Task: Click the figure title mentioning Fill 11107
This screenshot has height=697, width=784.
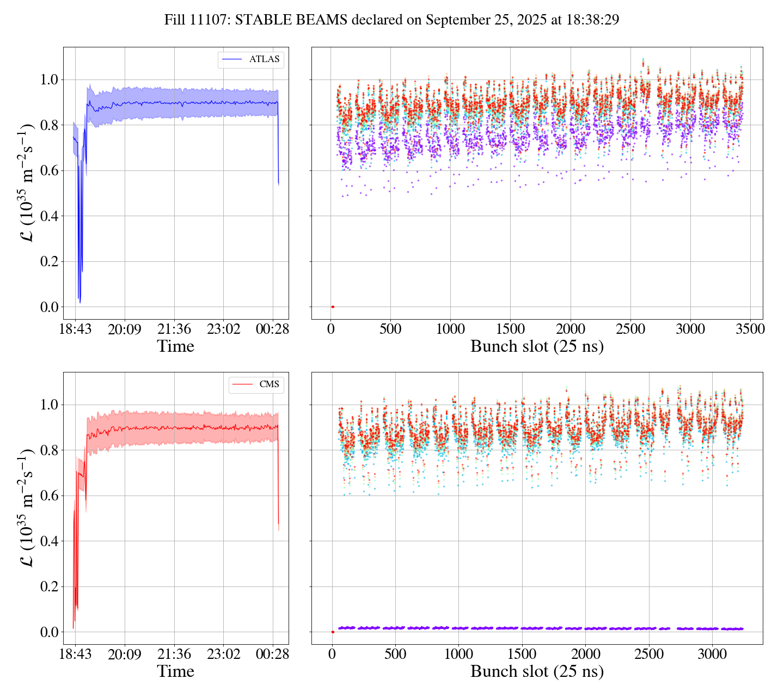Action: pos(391,20)
